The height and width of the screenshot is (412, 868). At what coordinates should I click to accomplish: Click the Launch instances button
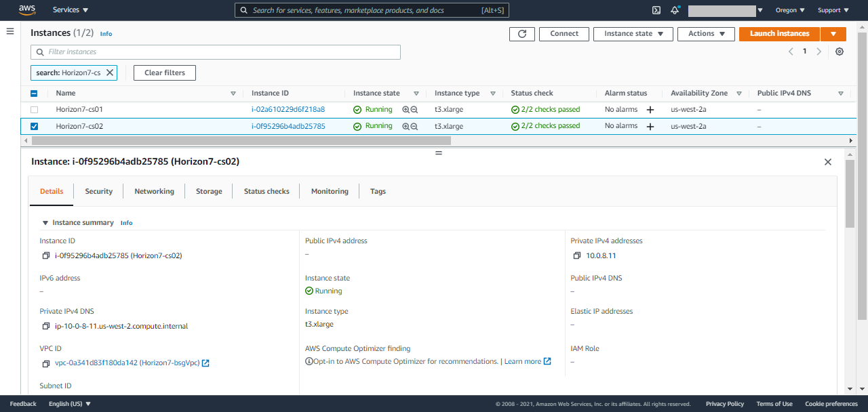[x=778, y=33]
